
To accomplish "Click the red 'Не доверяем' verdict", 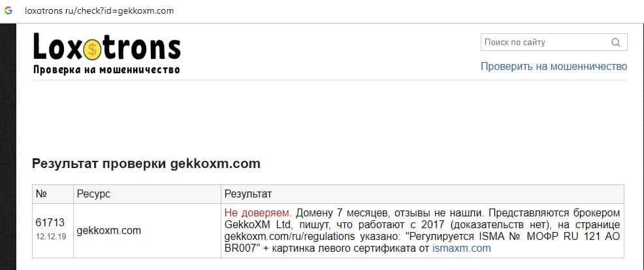I will pos(257,213).
